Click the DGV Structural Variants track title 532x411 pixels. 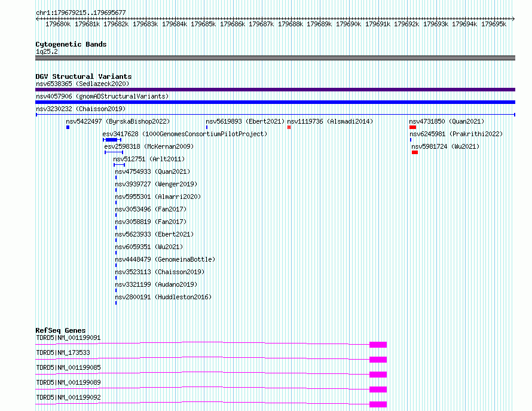84,76
